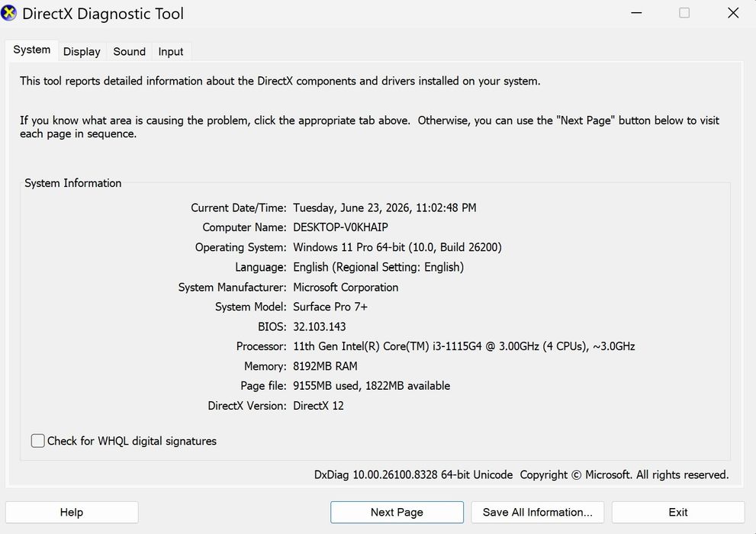Click the Surface Pro 7+ model value
756x534 pixels.
coord(330,307)
